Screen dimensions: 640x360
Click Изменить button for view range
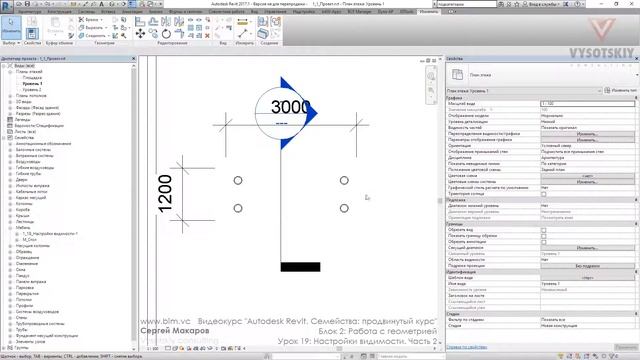point(587,248)
